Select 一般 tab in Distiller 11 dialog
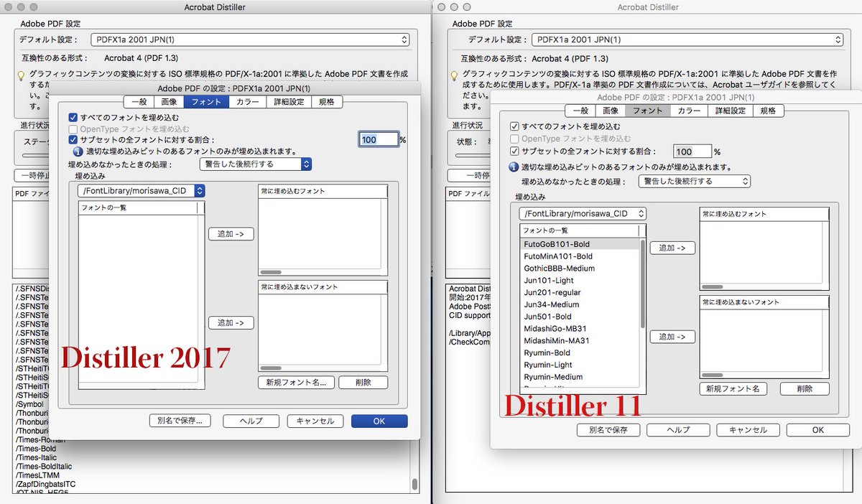The width and height of the screenshot is (862, 504). 580,111
